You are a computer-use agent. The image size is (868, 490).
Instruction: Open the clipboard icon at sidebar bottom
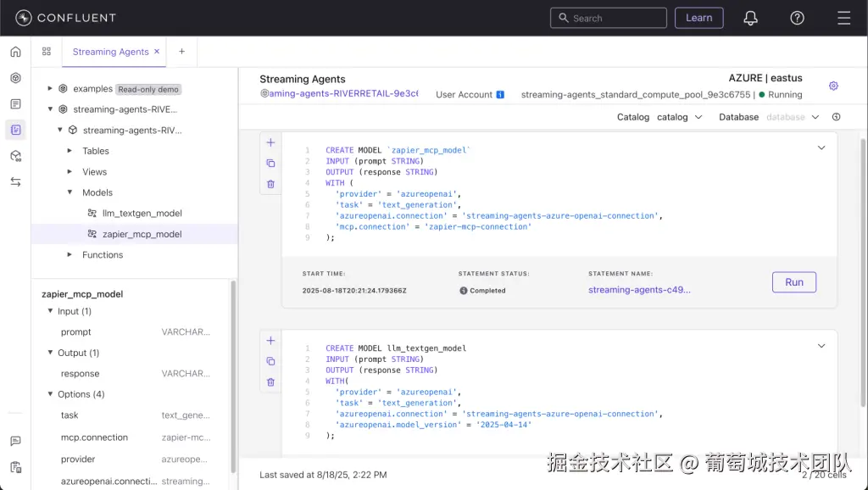(15, 467)
